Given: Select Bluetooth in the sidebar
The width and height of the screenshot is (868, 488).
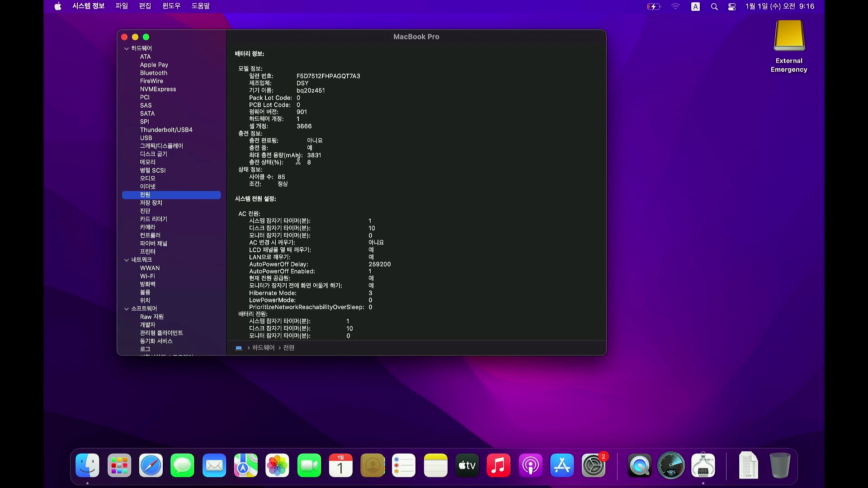Looking at the screenshot, I should tap(154, 73).
